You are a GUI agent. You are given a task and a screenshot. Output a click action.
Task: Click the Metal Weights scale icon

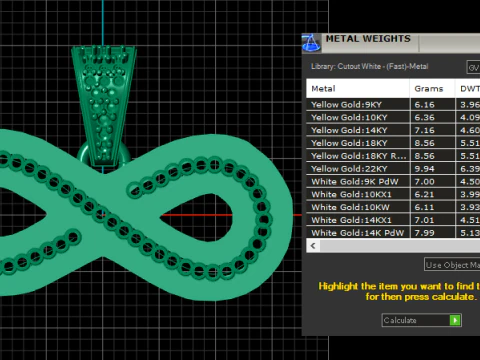311,43
